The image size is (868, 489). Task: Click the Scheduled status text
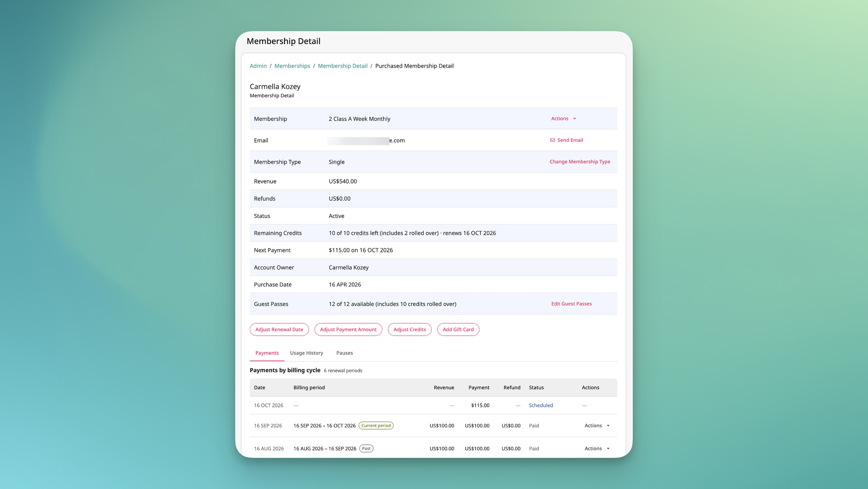point(541,405)
